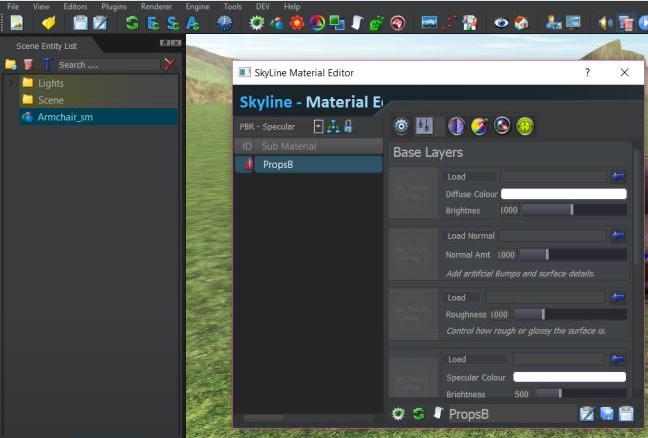The width and height of the screenshot is (648, 438).
Task: Click the purple half-sphere material icon
Action: click(456, 126)
